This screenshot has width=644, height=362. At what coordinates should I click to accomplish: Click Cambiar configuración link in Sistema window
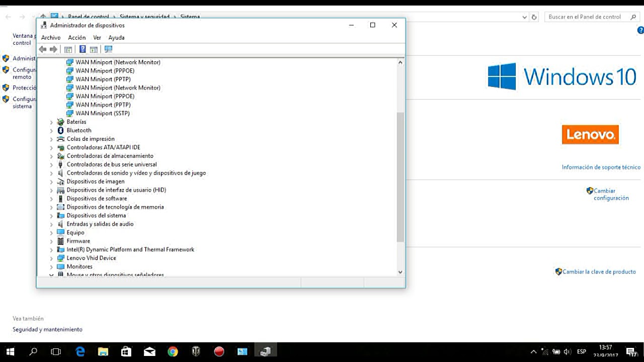[611, 194]
